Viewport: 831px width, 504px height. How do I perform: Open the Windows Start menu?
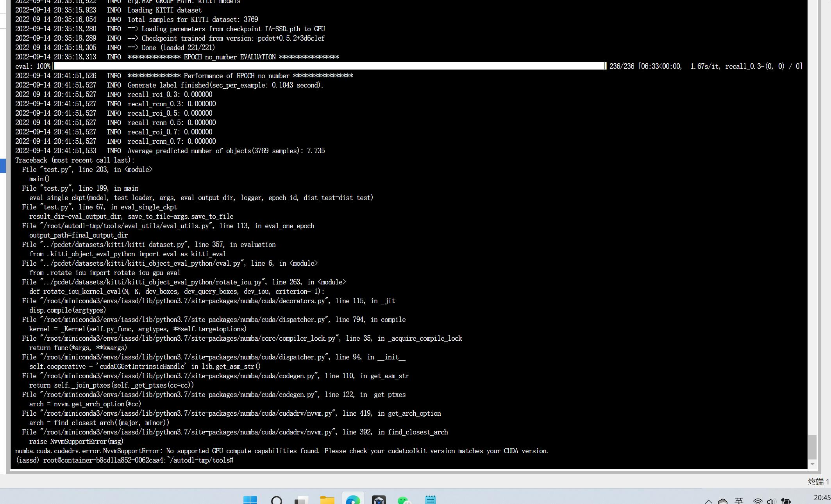(x=250, y=500)
